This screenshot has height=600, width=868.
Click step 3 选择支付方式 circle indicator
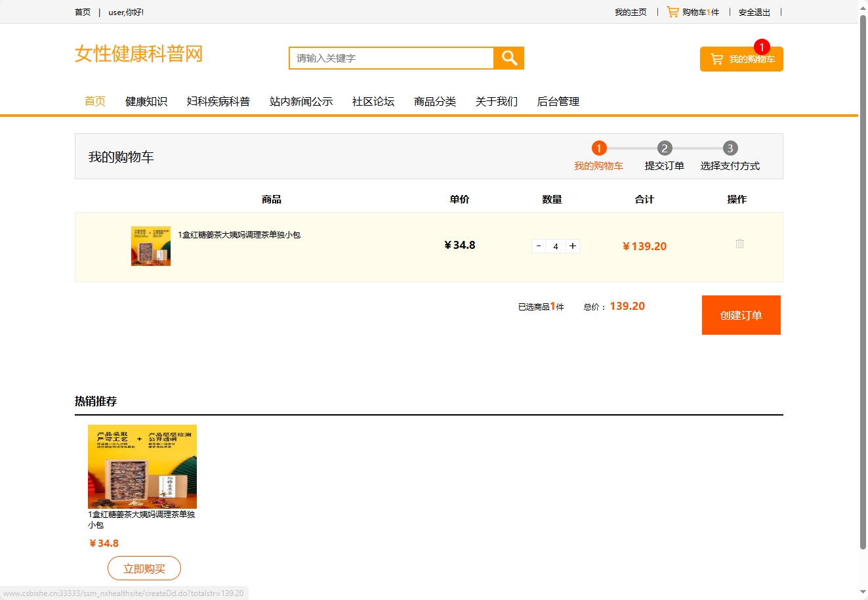point(730,148)
